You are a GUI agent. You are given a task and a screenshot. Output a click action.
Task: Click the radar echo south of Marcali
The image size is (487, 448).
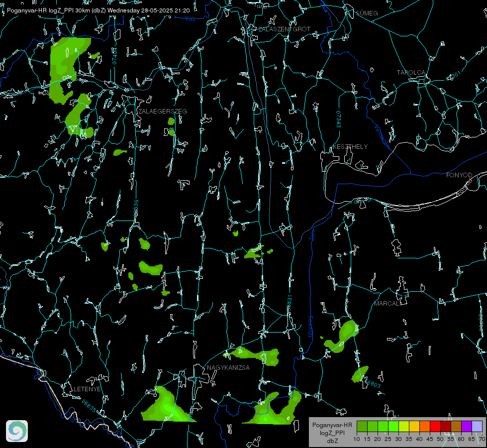click(x=360, y=374)
